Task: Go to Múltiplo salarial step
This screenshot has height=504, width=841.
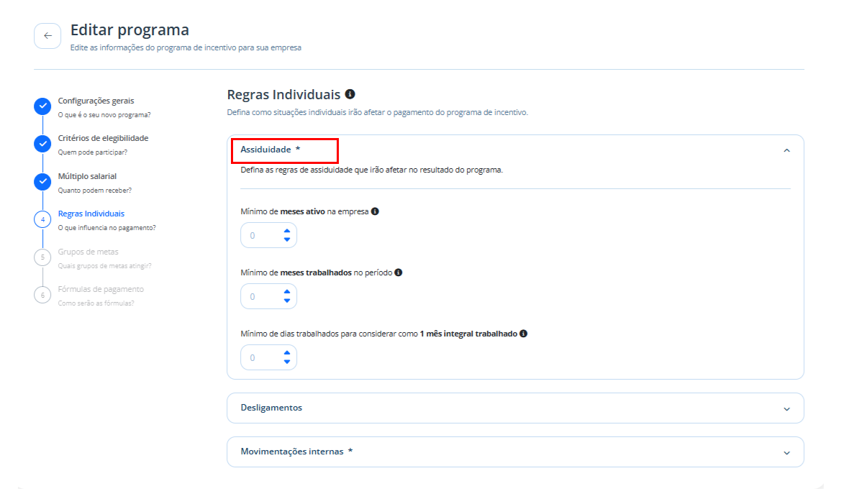Action: (87, 176)
